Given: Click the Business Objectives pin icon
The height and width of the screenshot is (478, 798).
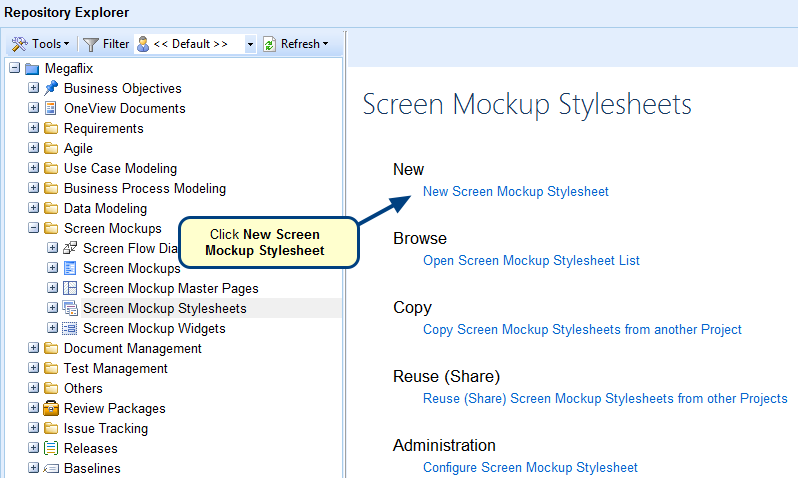Looking at the screenshot, I should [x=51, y=88].
